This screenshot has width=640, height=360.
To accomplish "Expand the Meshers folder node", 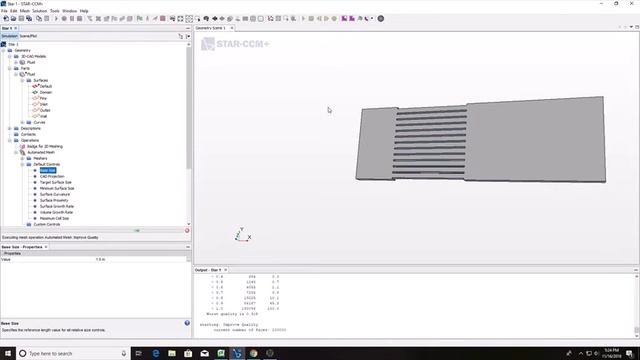I will click(22, 158).
